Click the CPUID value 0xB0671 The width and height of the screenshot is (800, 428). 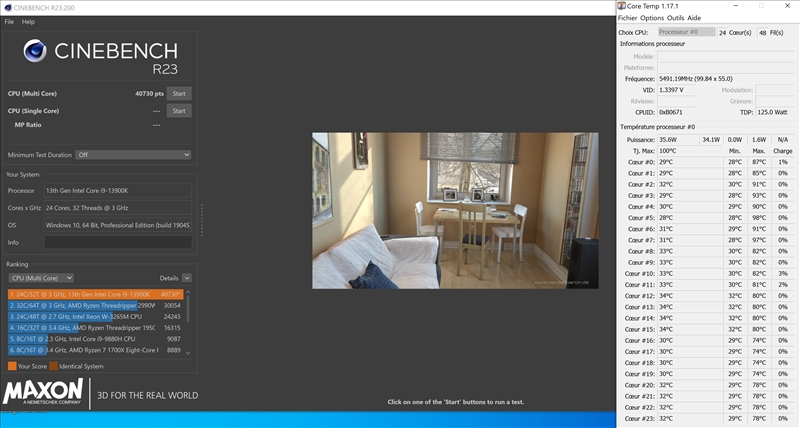point(677,112)
